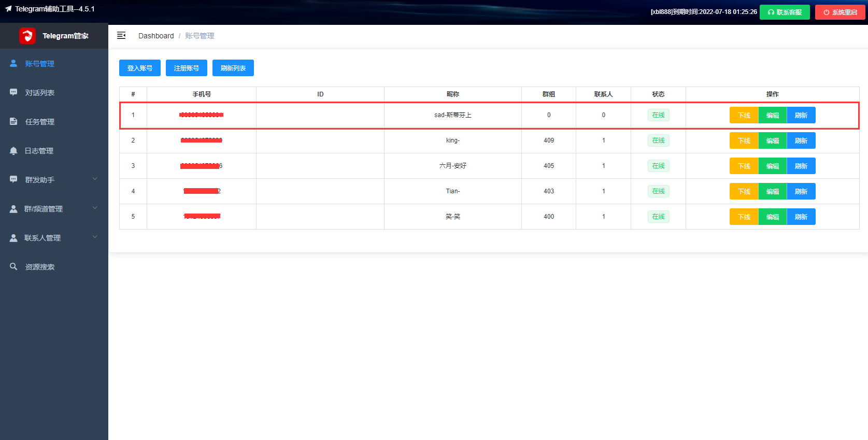Expand the 群/频道管理 submenu arrow
Screen dimensions: 868x440
(95, 208)
